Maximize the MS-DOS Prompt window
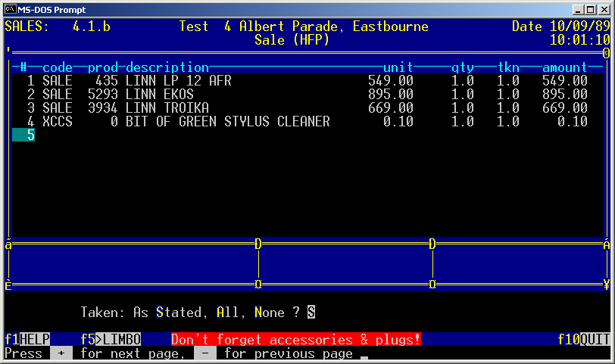Screen dimensions: 615x364 click(x=591, y=9)
